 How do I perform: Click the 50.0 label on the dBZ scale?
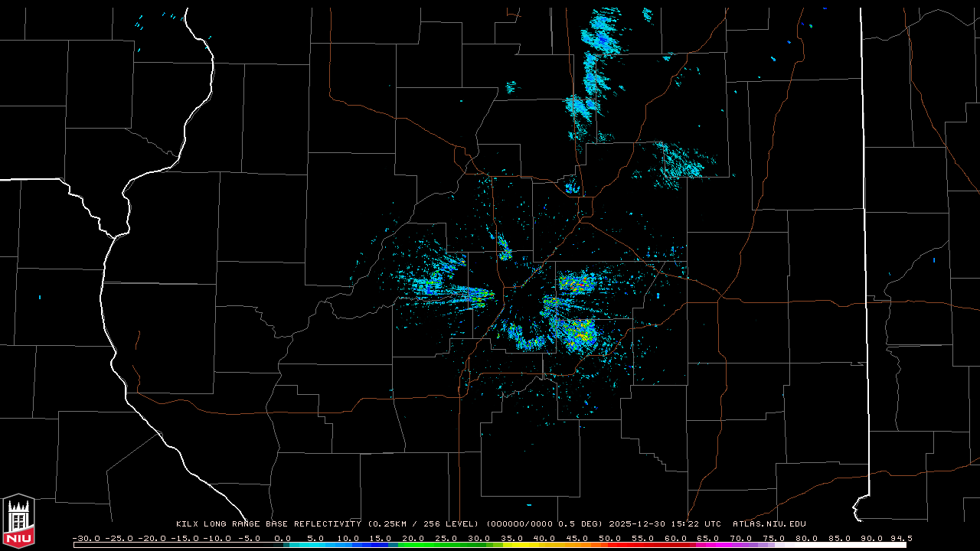pos(609,538)
